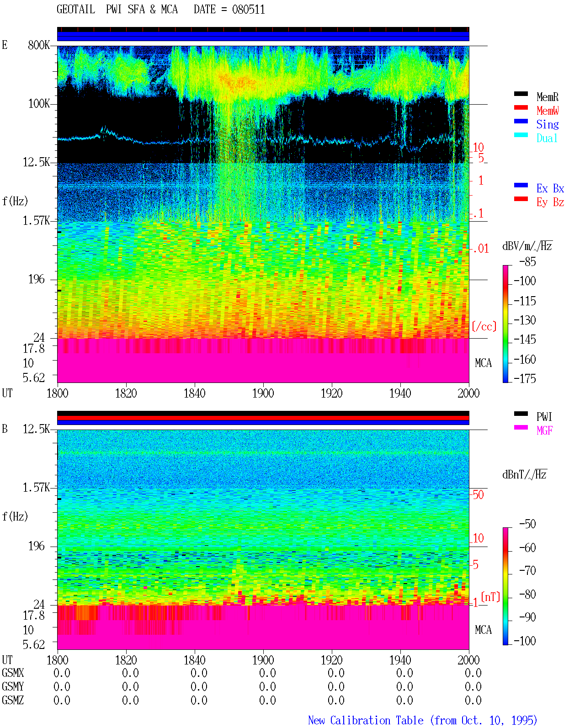Viewport: 585px width, 728px height.
Task: Select the MGF legend label
Action: (545, 430)
